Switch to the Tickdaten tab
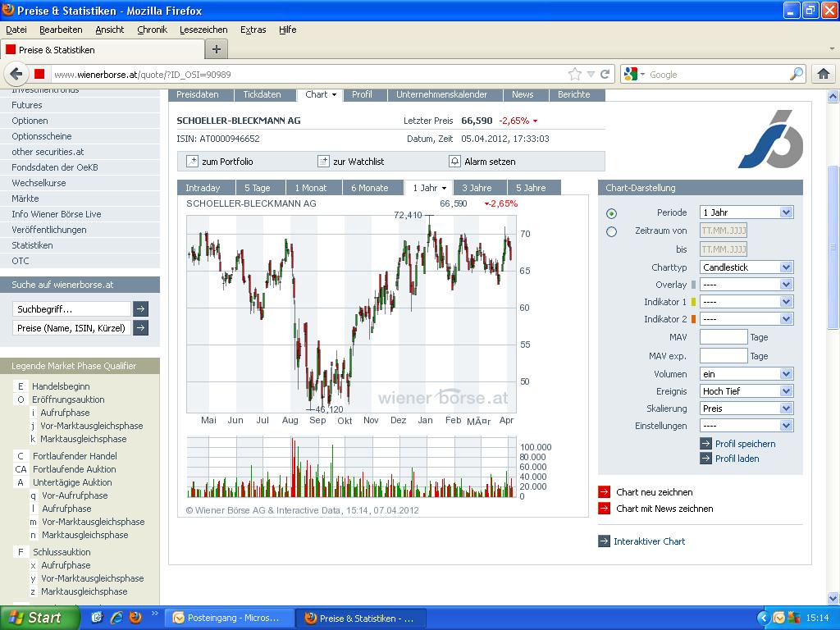 point(262,94)
